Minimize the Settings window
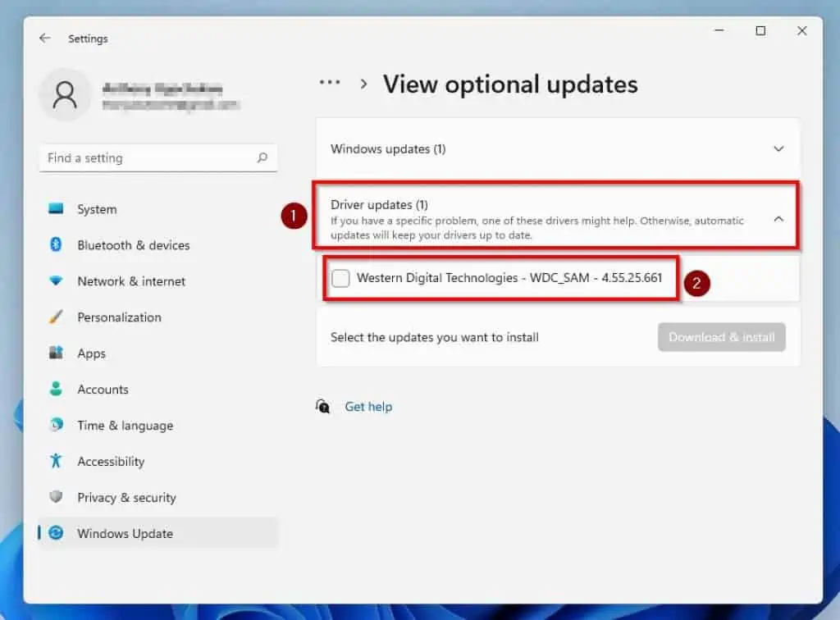Screen dimensions: 840x620 tap(719, 30)
